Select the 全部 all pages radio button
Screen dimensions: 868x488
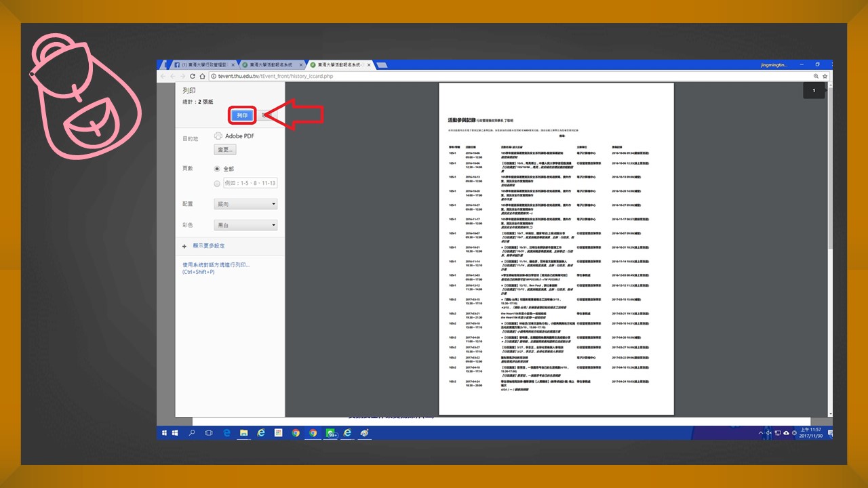pyautogui.click(x=217, y=169)
